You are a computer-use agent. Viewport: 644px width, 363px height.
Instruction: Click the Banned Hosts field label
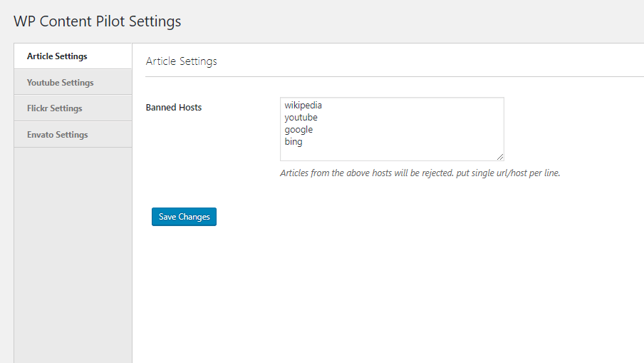click(x=173, y=108)
